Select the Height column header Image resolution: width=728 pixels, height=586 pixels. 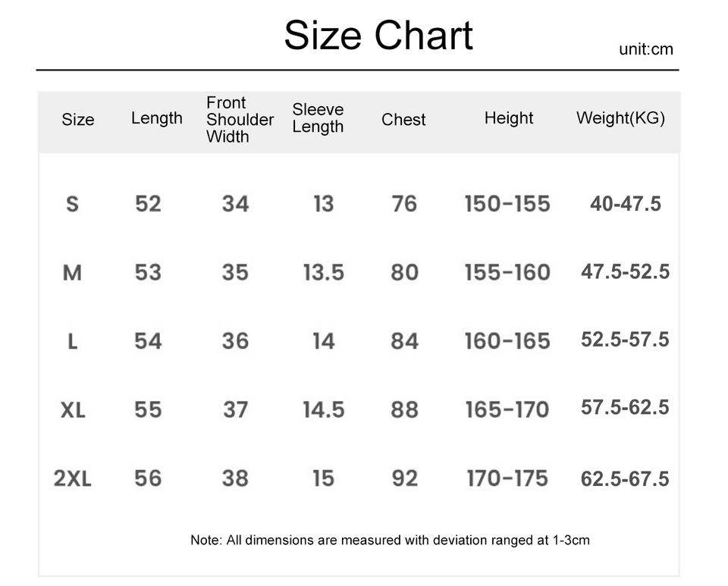509,118
